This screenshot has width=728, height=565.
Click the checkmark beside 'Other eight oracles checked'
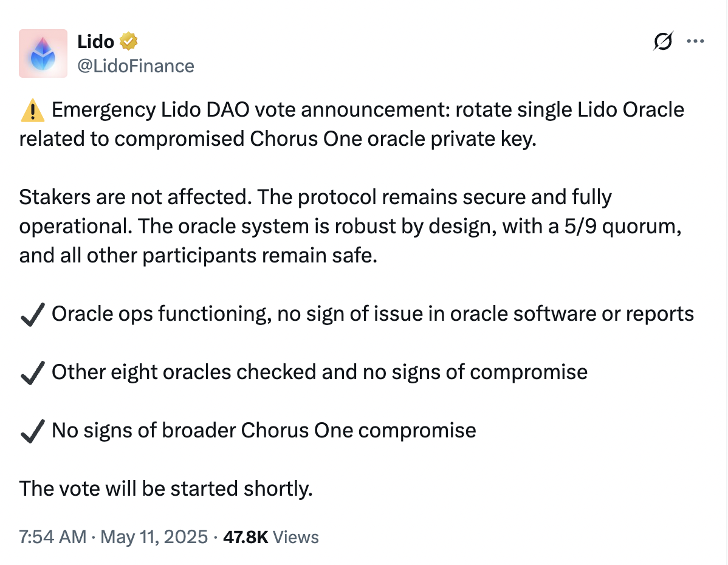click(x=32, y=372)
